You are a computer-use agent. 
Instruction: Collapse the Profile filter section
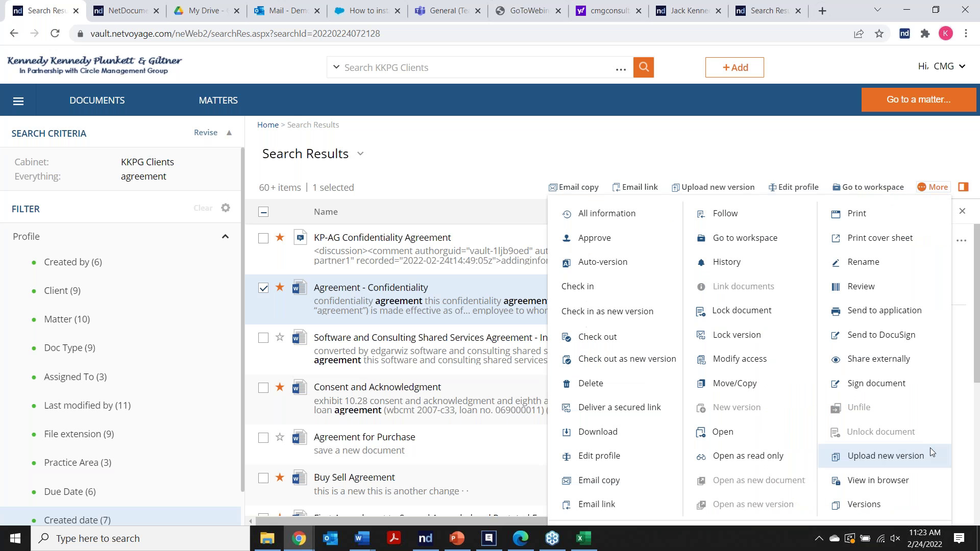click(x=225, y=236)
